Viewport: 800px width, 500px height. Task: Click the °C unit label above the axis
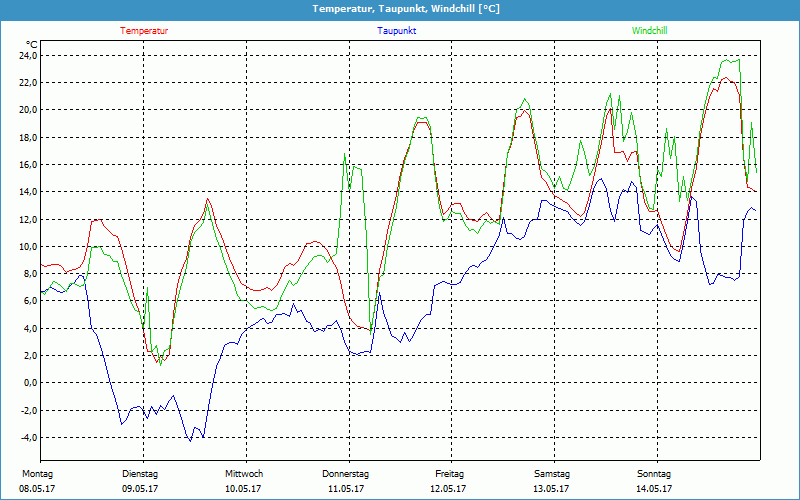pyautogui.click(x=32, y=45)
